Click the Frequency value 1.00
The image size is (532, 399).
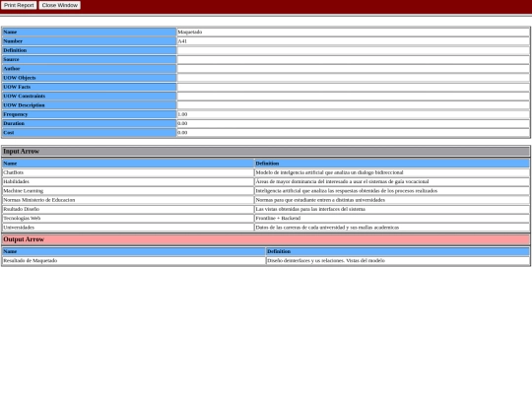(x=182, y=114)
